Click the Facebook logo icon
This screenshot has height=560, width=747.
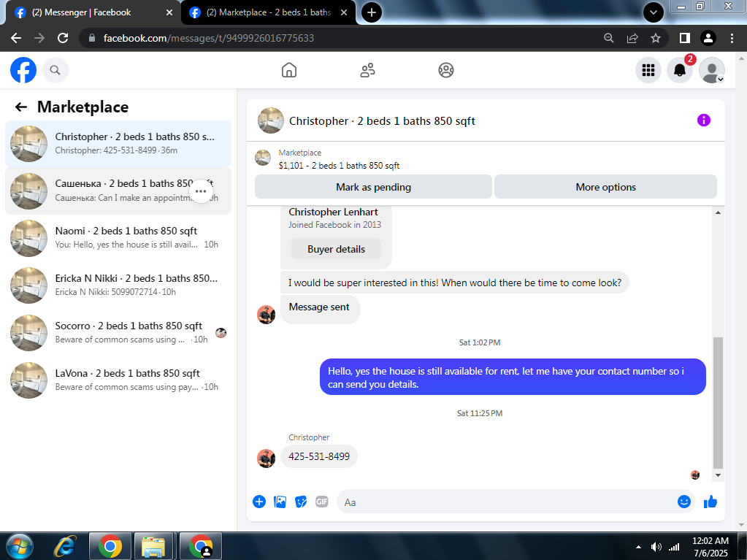coord(23,70)
